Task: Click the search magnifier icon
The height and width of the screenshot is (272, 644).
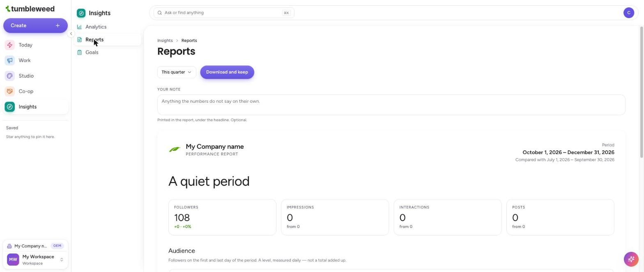Action: pos(160,13)
